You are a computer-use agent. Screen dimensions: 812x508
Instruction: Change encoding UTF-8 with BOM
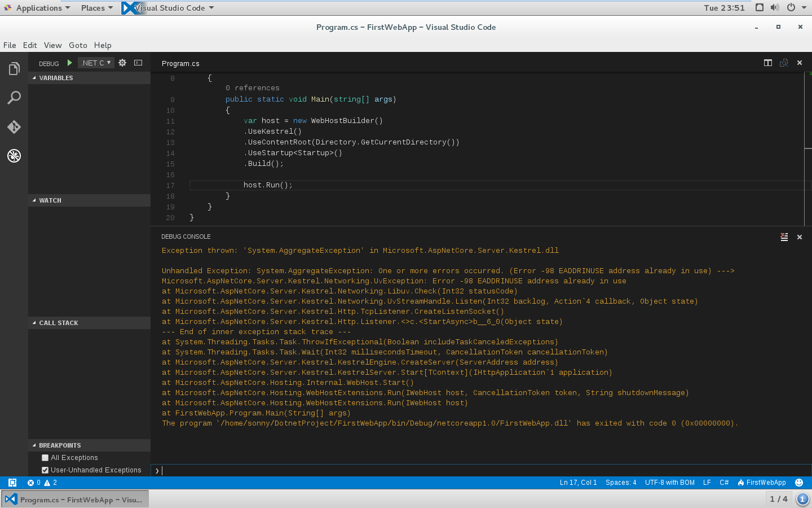point(670,483)
